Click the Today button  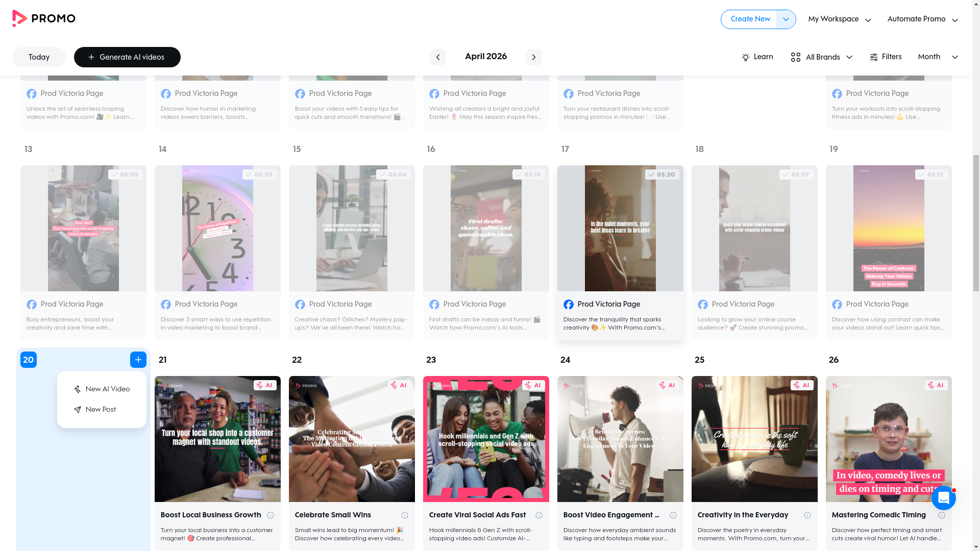39,57
